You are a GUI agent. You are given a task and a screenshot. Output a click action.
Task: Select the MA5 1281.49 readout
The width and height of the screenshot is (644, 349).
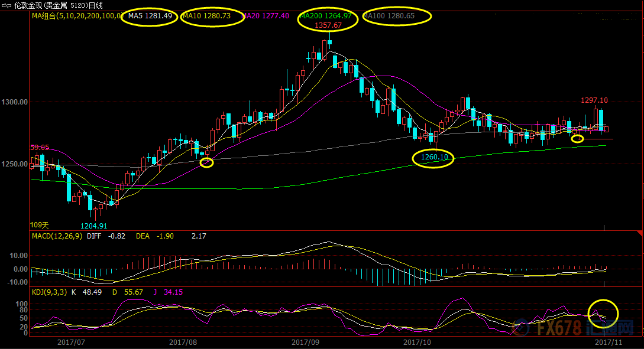150,16
